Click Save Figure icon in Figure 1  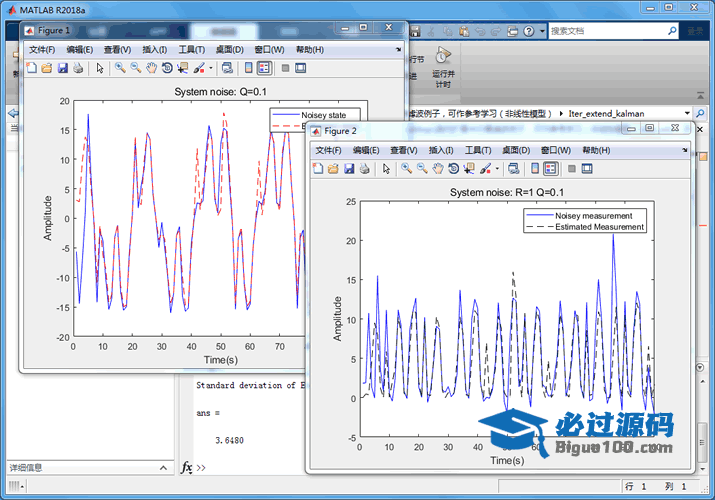click(62, 68)
